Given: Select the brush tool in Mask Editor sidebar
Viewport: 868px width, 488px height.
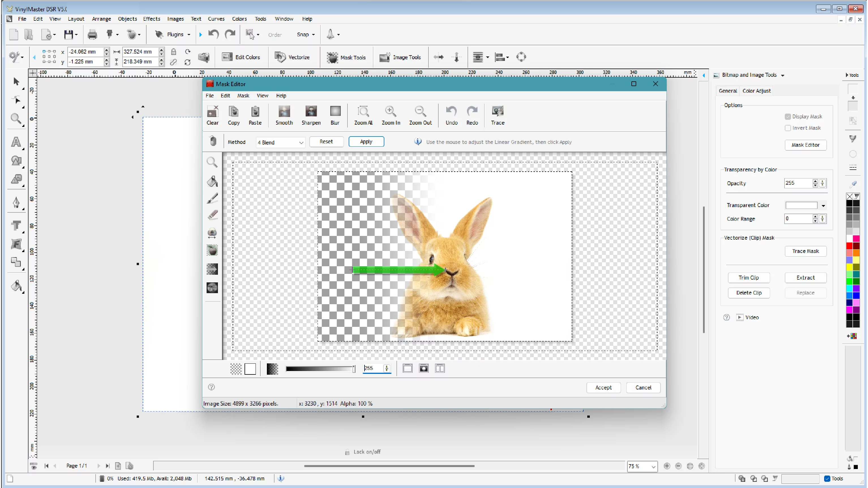Looking at the screenshot, I should pyautogui.click(x=212, y=198).
